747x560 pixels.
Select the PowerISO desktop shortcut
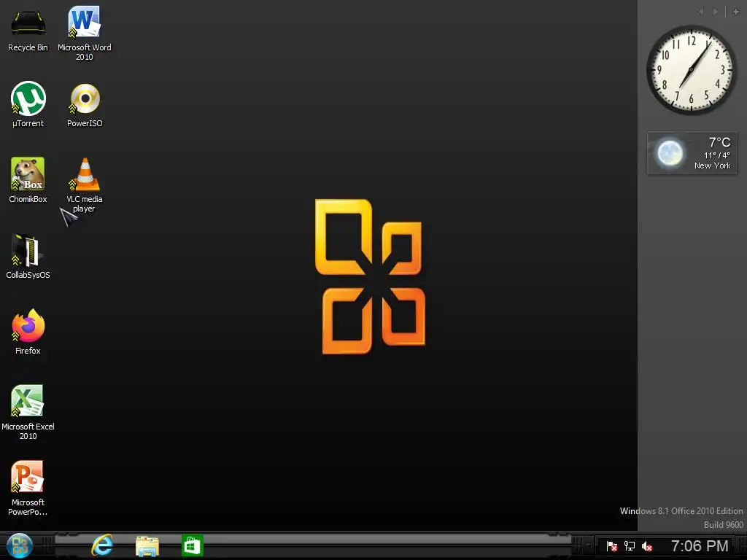[x=85, y=106]
